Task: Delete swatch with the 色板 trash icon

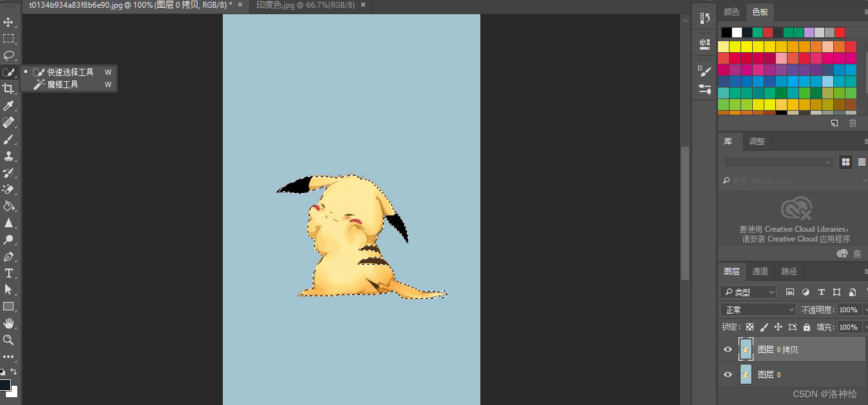Action: (853, 122)
